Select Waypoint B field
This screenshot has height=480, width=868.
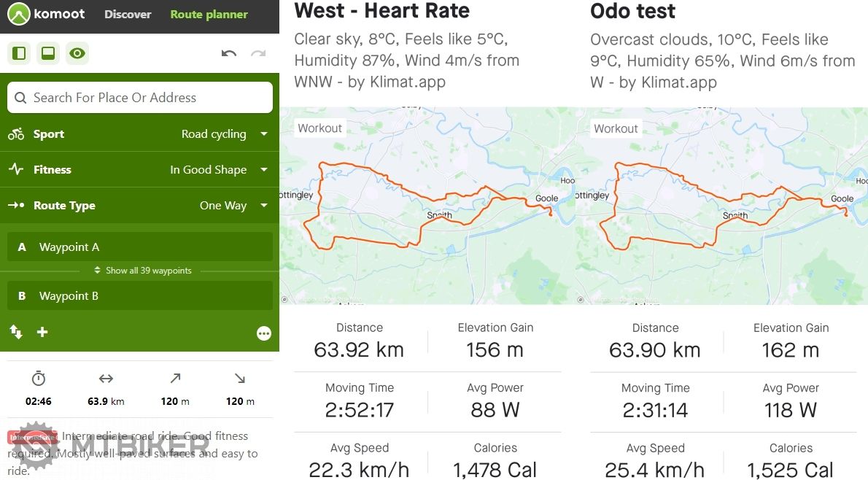140,296
